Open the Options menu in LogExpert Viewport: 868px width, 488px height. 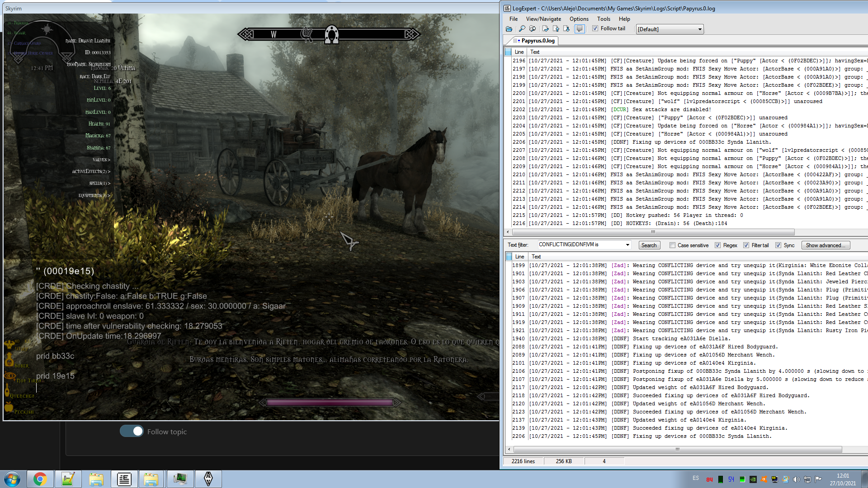point(579,19)
